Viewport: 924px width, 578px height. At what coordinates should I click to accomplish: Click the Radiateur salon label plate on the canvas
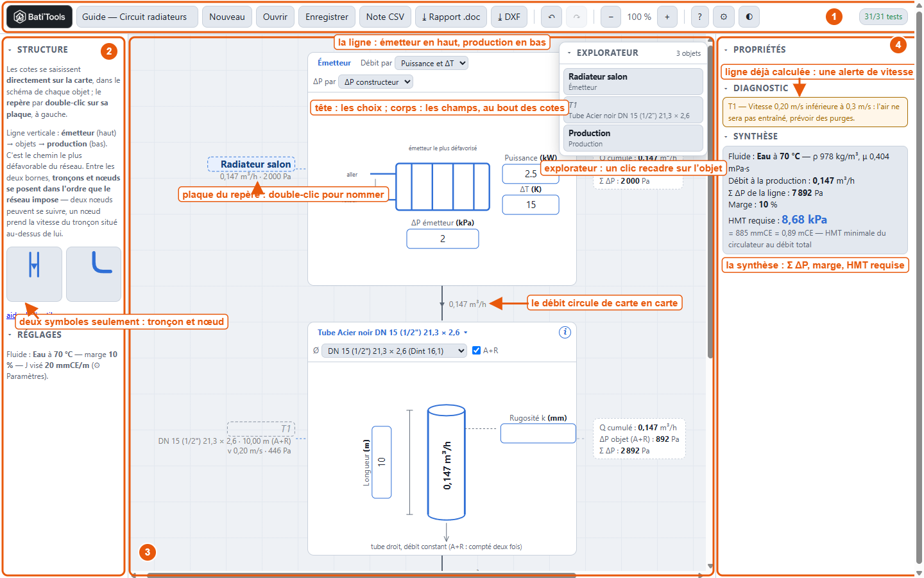pos(252,164)
